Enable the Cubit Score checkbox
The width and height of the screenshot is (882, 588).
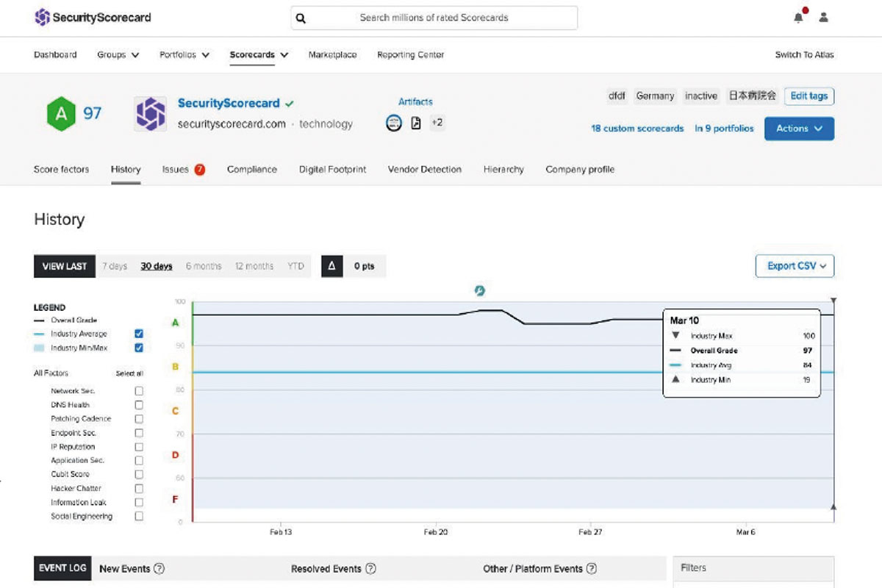click(139, 474)
